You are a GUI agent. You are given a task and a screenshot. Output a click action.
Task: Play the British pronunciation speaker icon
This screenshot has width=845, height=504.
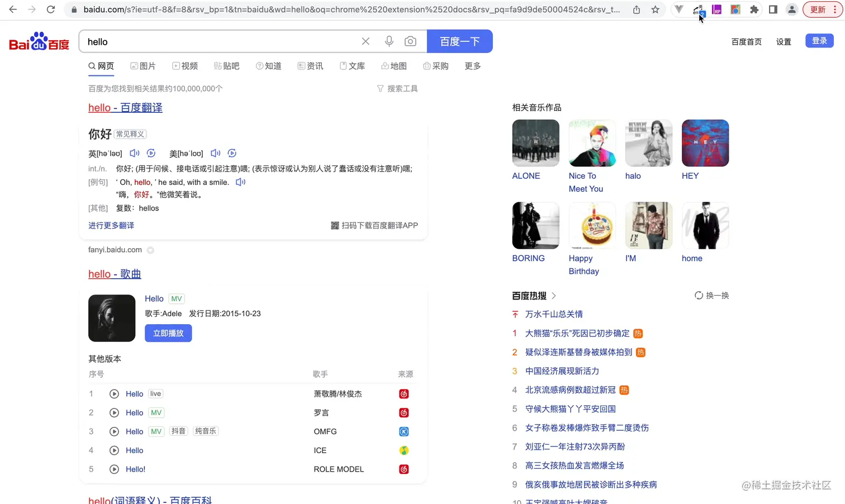[x=134, y=153]
